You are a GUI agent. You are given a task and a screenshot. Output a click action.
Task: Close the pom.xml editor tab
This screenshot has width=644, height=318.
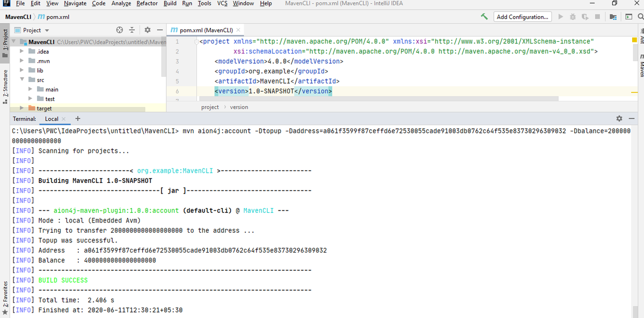click(x=238, y=30)
